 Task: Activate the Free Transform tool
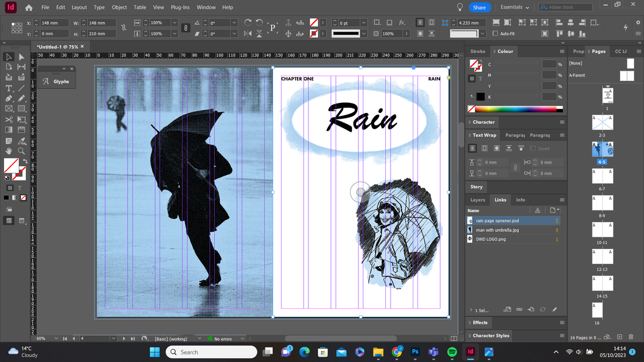coord(21,119)
